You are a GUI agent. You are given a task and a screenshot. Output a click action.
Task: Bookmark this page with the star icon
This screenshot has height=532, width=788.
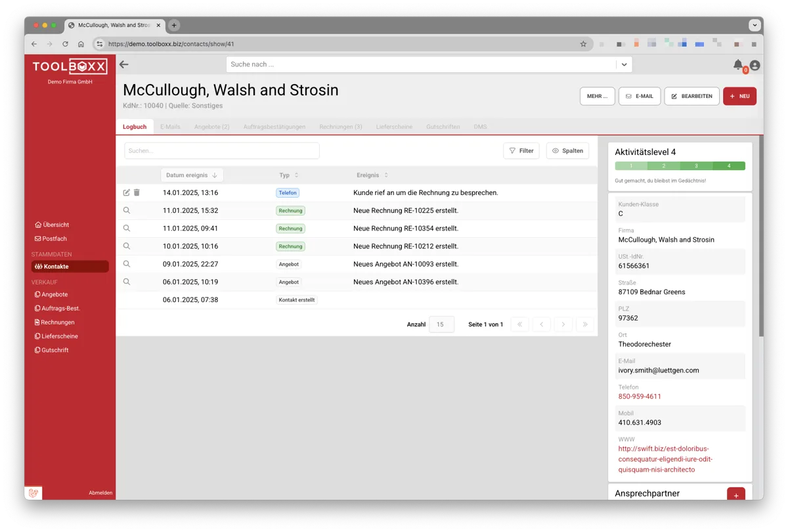[583, 44]
